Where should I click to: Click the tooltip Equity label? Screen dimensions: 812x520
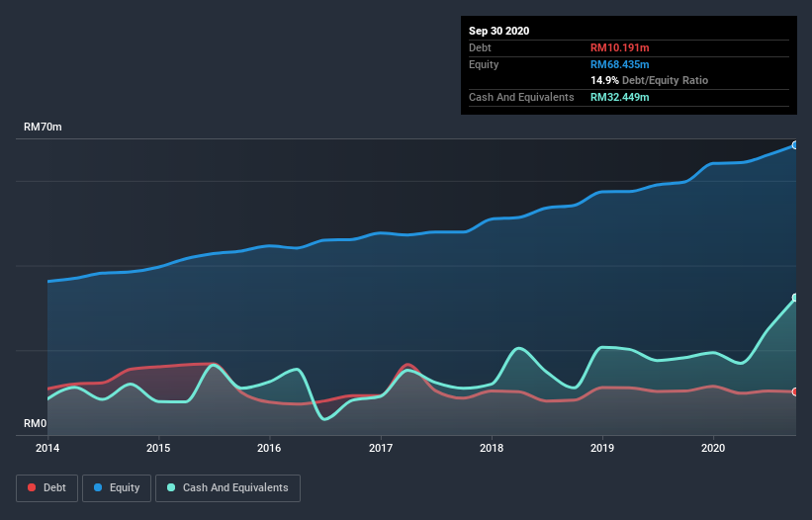pyautogui.click(x=484, y=64)
